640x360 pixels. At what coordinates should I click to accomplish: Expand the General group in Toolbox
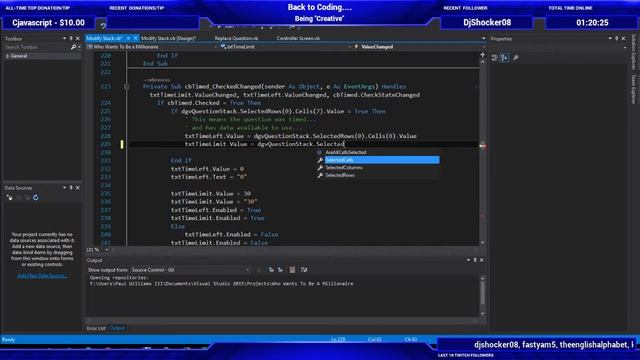8,56
